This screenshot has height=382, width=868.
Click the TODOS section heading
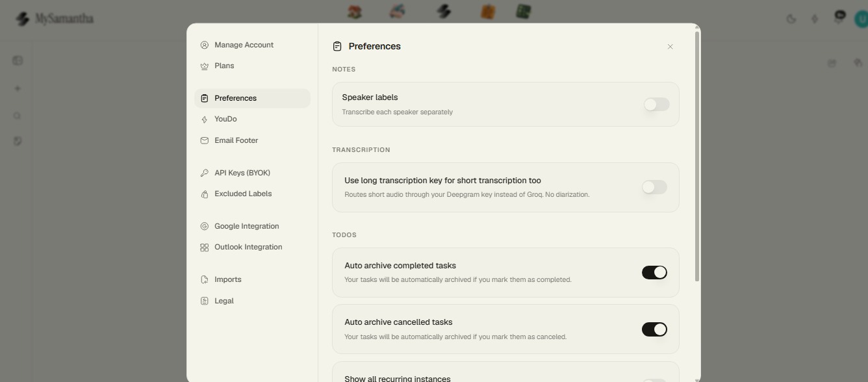point(344,235)
